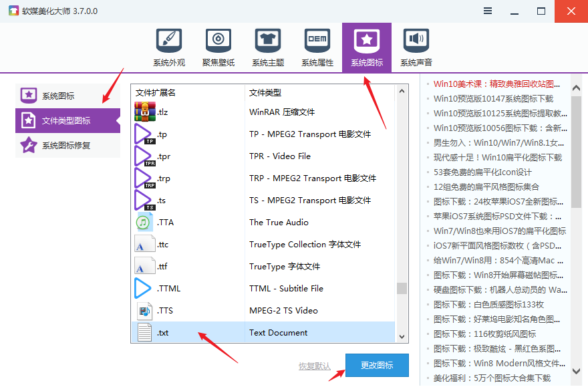This screenshot has width=588, height=387.
Task: Open the 系统声音 sound section icon
Action: coord(416,41)
